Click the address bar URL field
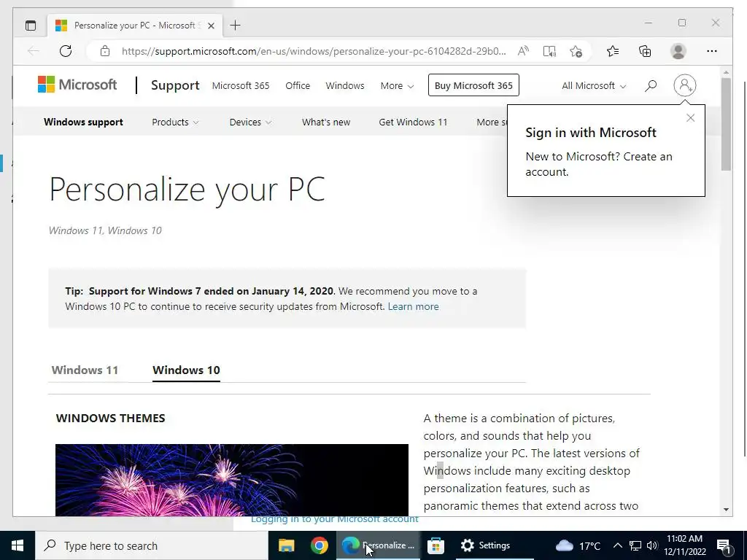 tap(314, 51)
